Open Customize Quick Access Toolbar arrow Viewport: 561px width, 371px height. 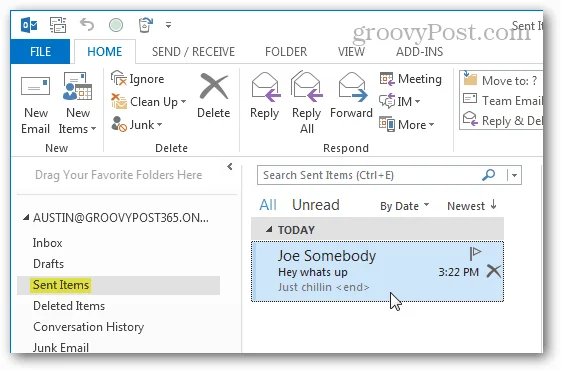(168, 25)
